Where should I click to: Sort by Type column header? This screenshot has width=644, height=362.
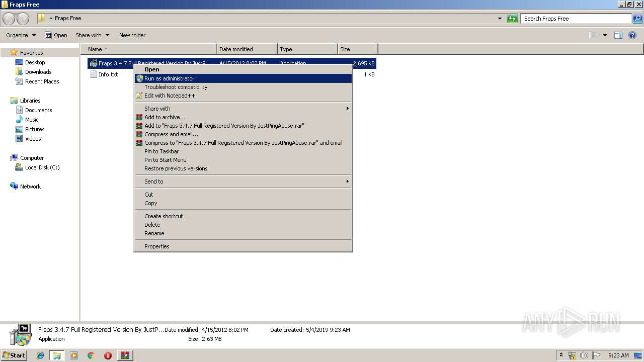tap(307, 49)
